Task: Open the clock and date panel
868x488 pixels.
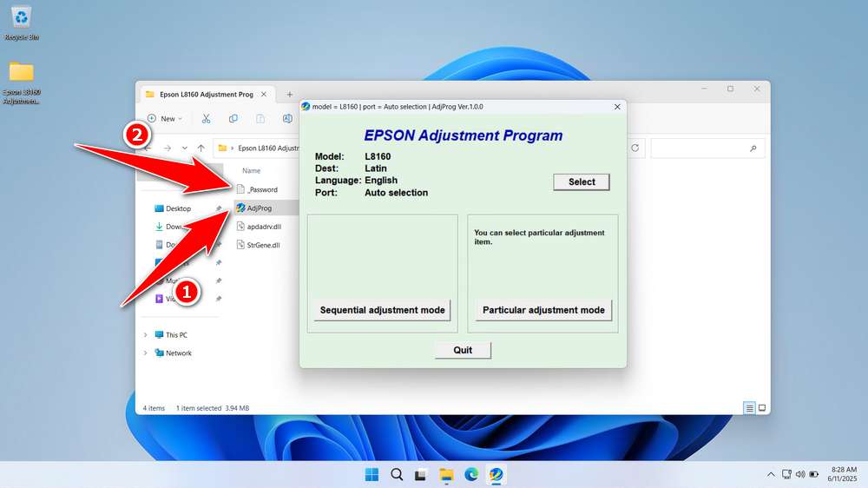Action: click(x=842, y=474)
